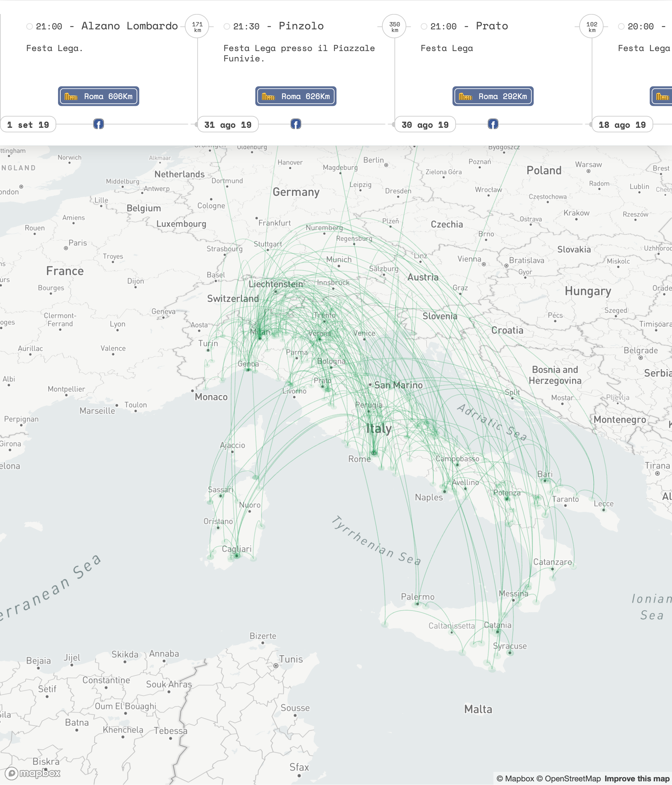Image resolution: width=672 pixels, height=785 pixels.
Task: Click Facebook icon under Alzano Lombardo event
Action: 98,124
